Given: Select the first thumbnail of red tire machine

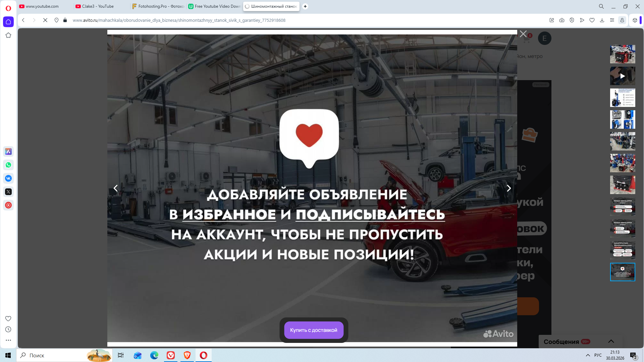Looking at the screenshot, I should click(x=622, y=54).
